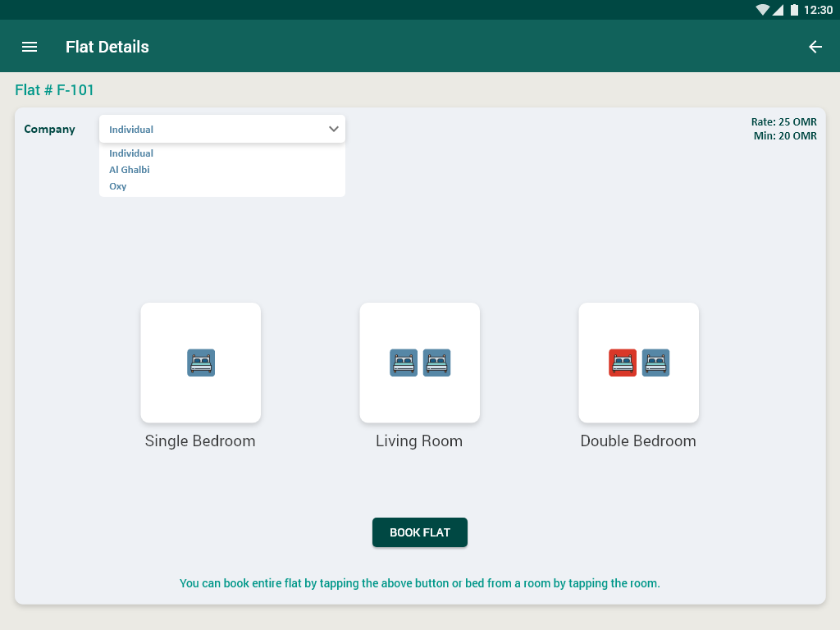Click the Living Room label
The image size is (840, 630).
[419, 441]
